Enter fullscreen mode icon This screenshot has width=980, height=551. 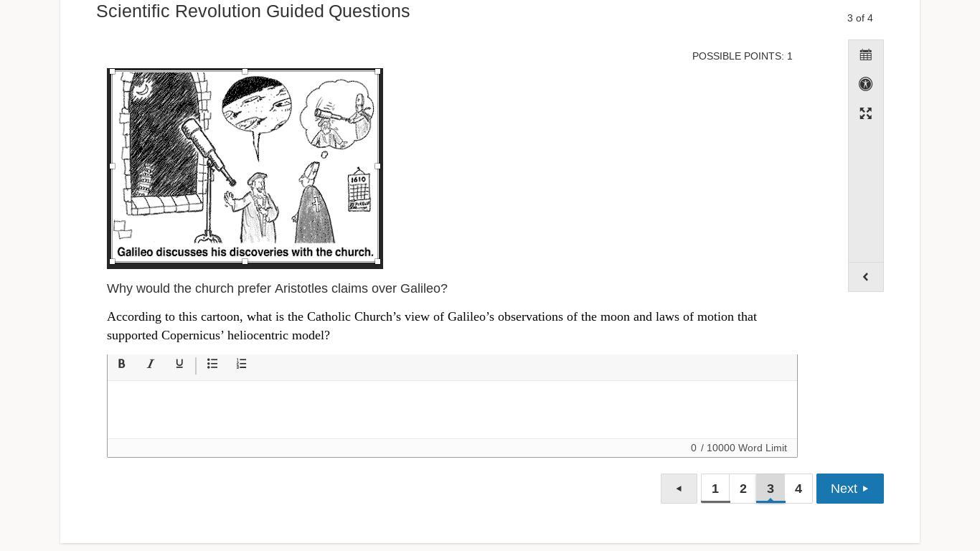pos(866,113)
